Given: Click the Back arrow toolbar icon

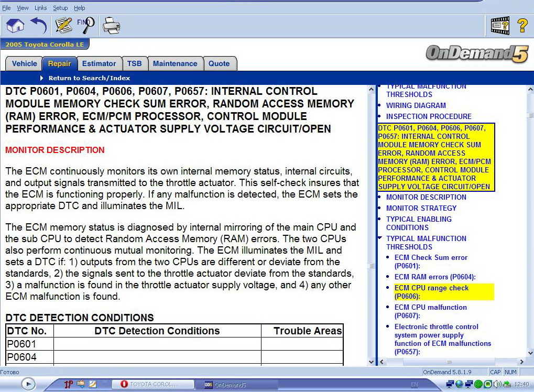Looking at the screenshot, I should tap(38, 26).
